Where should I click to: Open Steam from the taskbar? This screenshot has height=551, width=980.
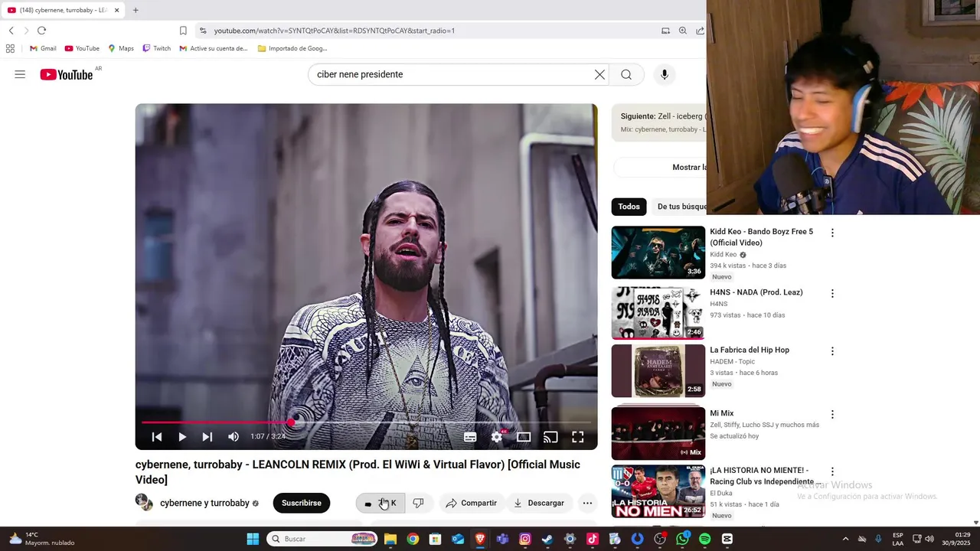coord(547,539)
